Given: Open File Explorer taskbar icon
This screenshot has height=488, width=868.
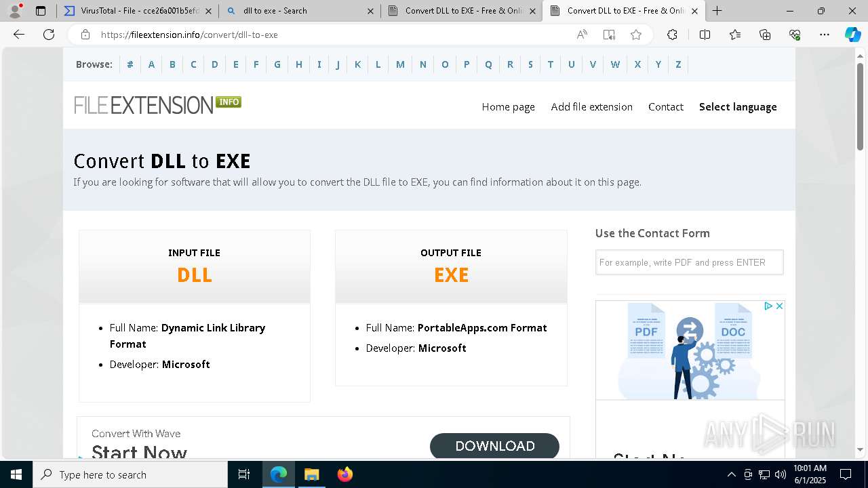Looking at the screenshot, I should click(312, 474).
